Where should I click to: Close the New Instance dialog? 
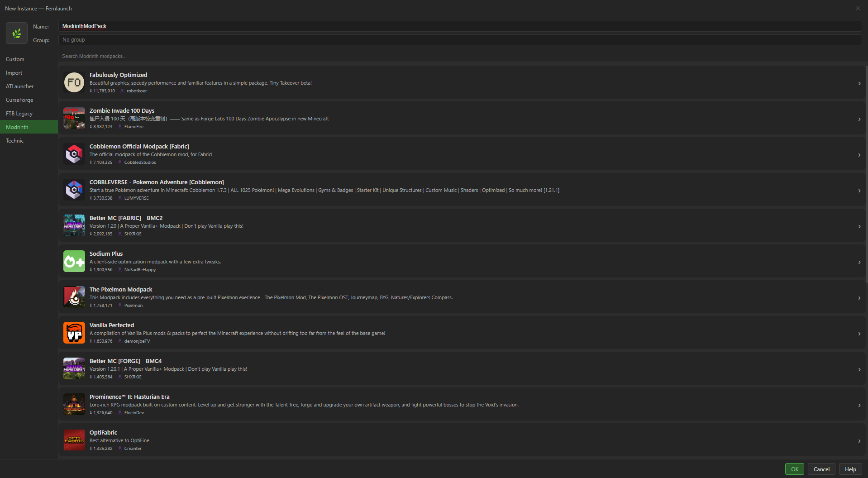(x=858, y=9)
